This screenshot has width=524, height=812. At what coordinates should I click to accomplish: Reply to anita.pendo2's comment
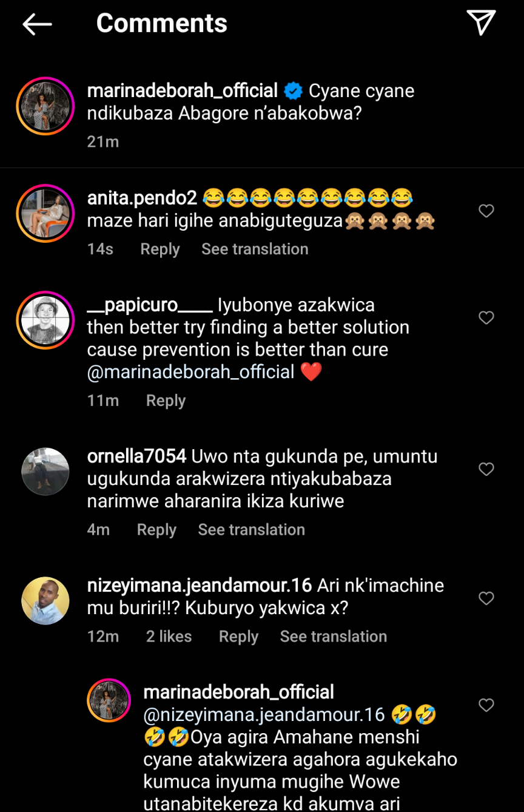click(x=160, y=249)
